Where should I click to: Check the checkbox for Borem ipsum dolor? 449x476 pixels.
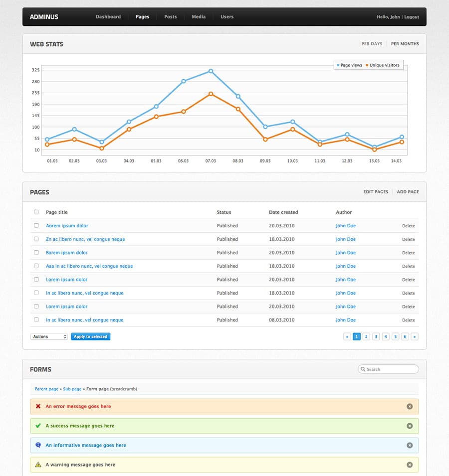click(36, 252)
